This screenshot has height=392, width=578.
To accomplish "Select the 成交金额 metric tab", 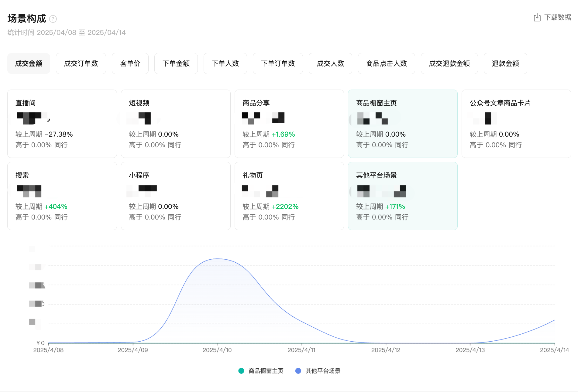I will coord(29,63).
